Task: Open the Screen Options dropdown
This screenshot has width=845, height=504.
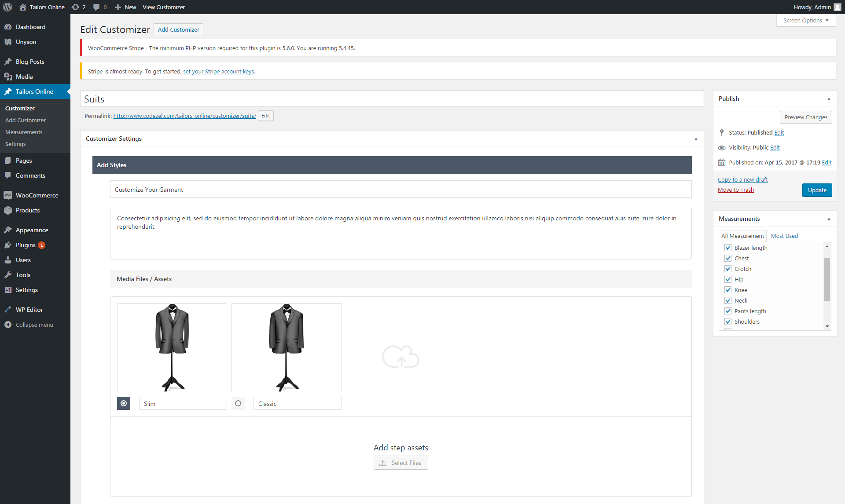Action: pos(805,20)
